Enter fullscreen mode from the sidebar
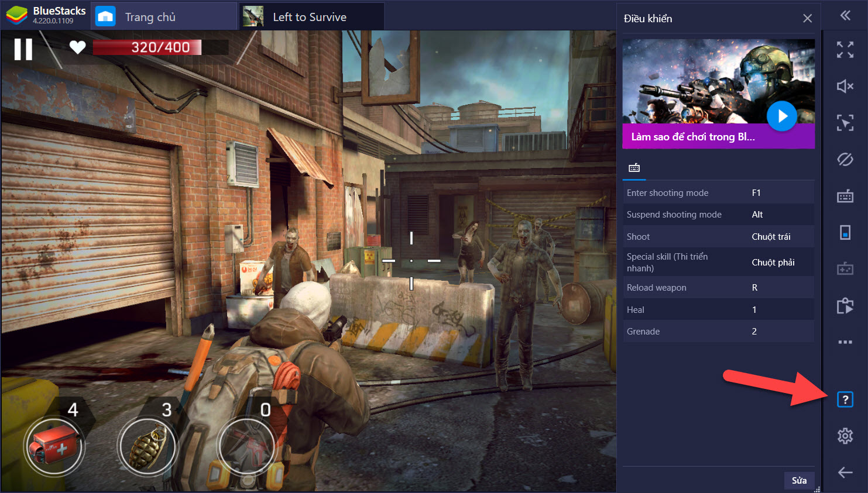Image resolution: width=868 pixels, height=493 pixels. pos(845,50)
